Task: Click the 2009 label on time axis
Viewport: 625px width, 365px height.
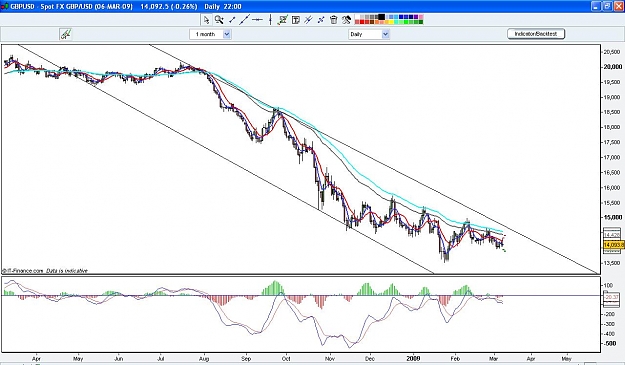Action: [x=414, y=358]
